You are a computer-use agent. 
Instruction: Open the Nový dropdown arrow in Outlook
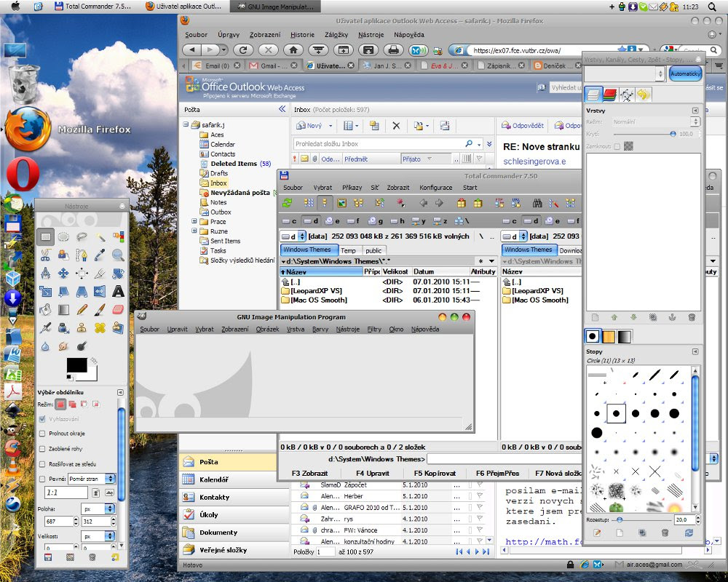(x=331, y=126)
